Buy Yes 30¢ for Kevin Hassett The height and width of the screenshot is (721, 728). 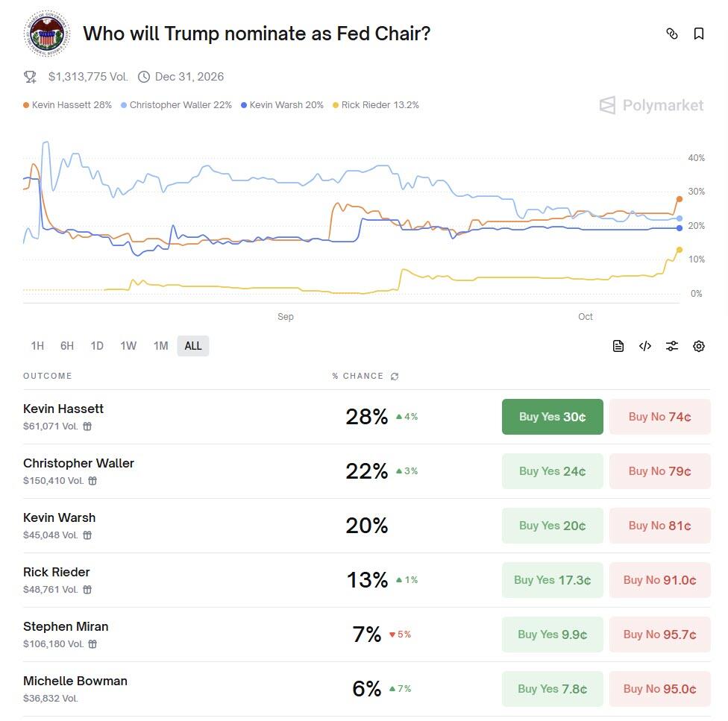tap(552, 417)
